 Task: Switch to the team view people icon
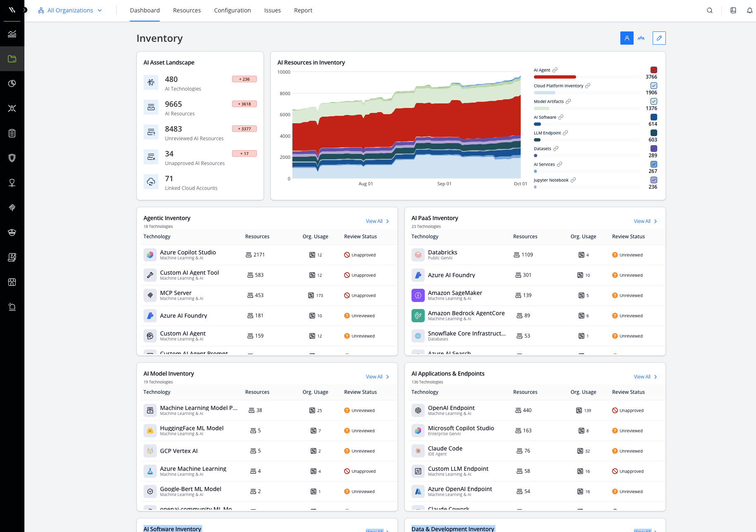click(641, 38)
